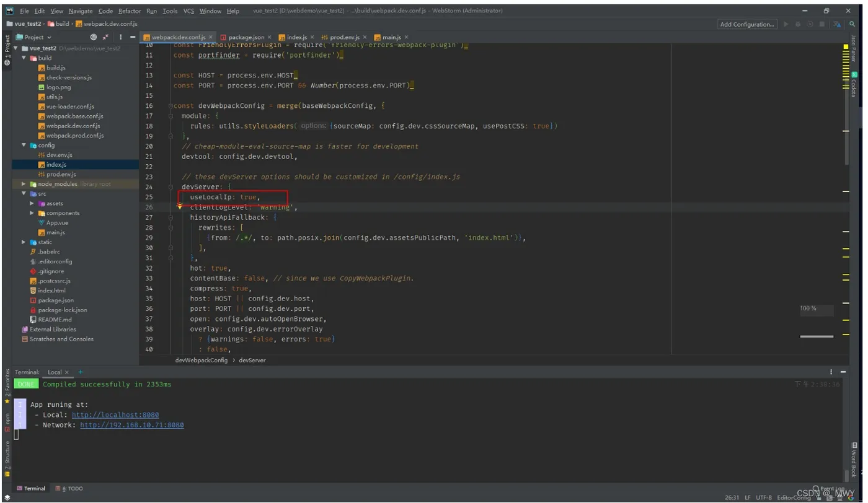Click the tool windows toggle icon bottom-left
868x503 pixels.
[x=7, y=497]
